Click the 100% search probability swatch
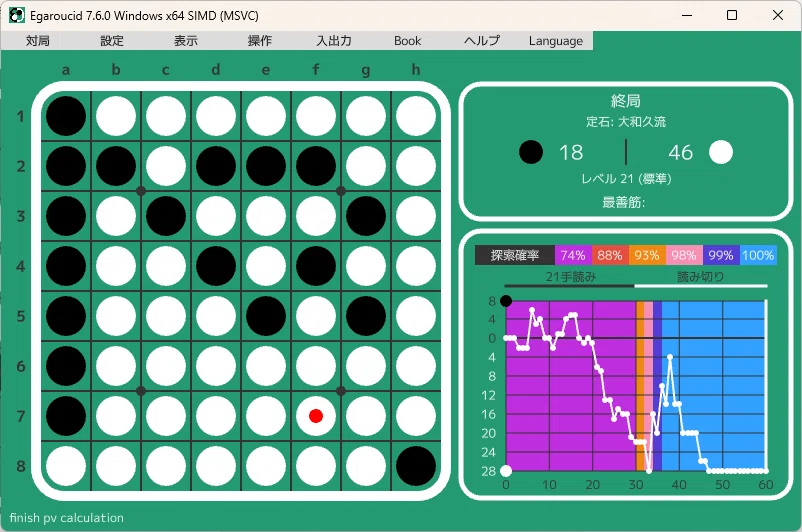This screenshot has height=532, width=802. coord(759,255)
